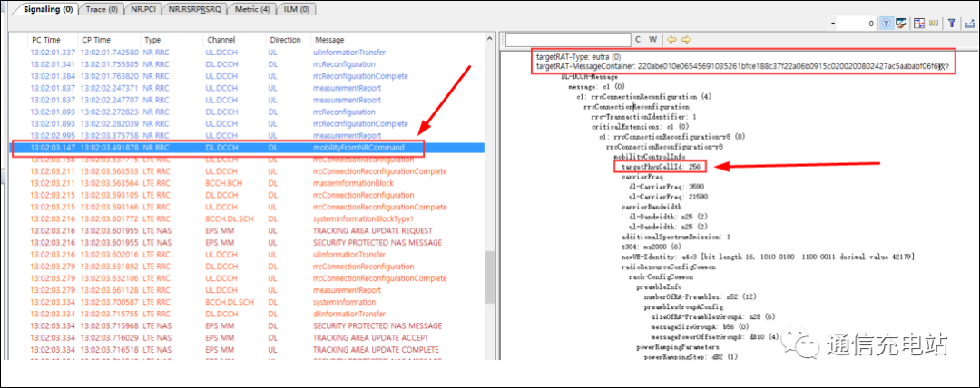Image resolution: width=980 pixels, height=388 pixels.
Task: Select the masterInformationBlock row
Action: 249,183
